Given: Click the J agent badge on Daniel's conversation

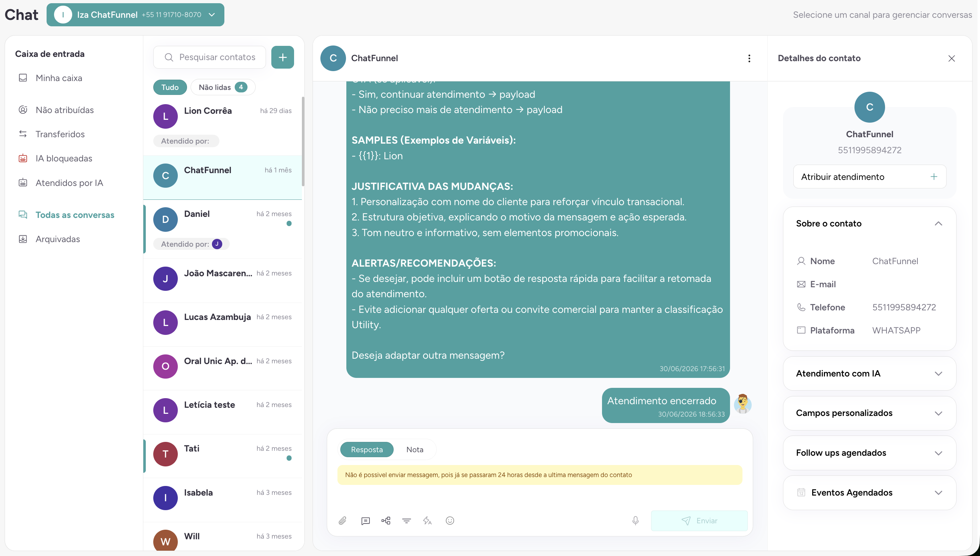Looking at the screenshot, I should pyautogui.click(x=217, y=244).
